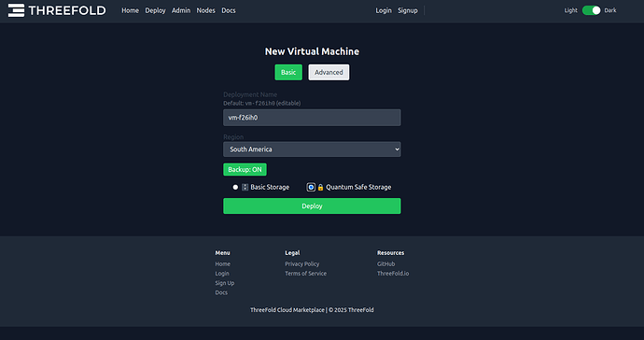644x340 pixels.
Task: Select the Basic Storage radio button
Action: click(x=235, y=187)
